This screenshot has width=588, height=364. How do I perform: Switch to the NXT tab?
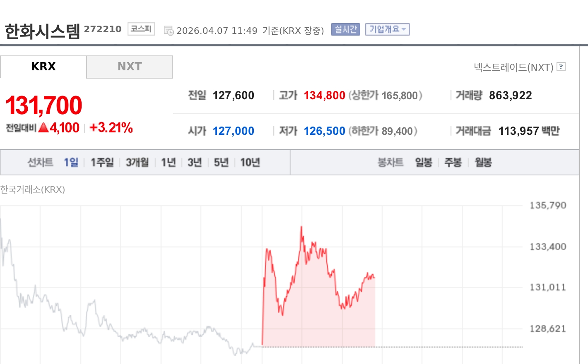point(130,67)
